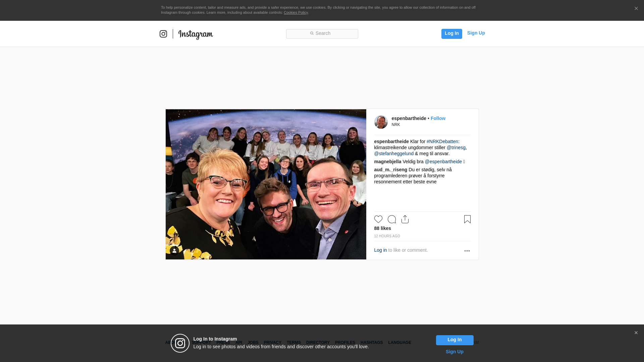Save post with bookmark icon
Screen dimensions: 644x362
pyautogui.click(x=467, y=219)
